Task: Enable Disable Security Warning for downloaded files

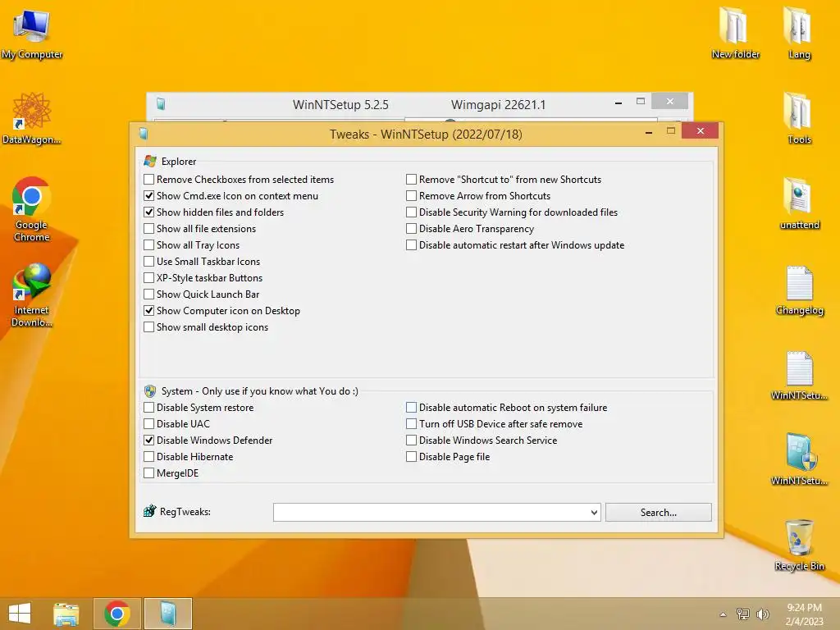Action: click(x=412, y=212)
